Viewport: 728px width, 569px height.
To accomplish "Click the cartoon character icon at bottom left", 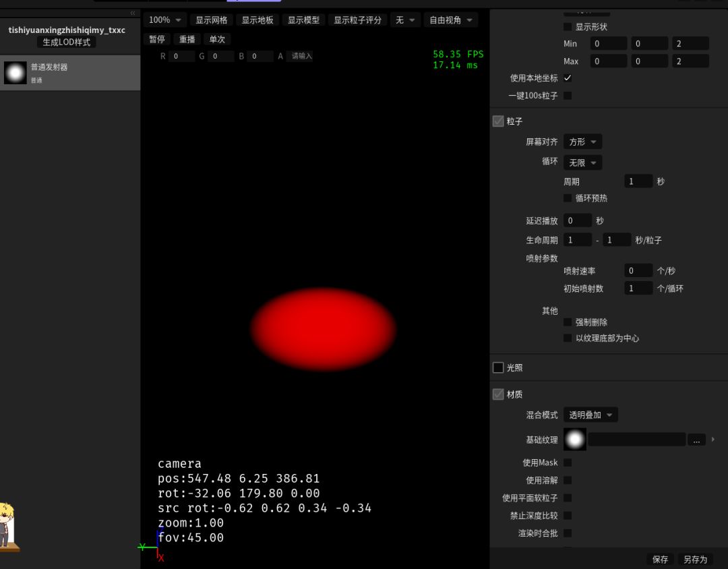I will click(x=7, y=526).
